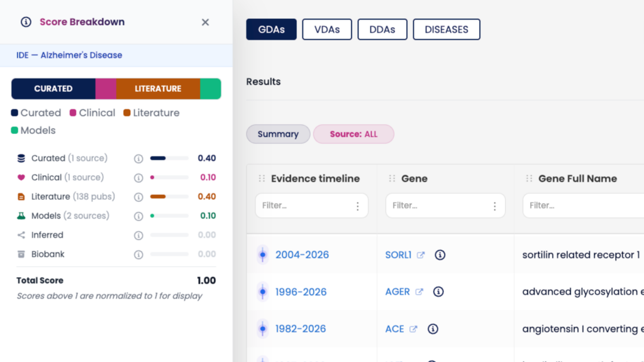Toggle the Source: ALL filter chip
Screen dimensions: 644x362
pyautogui.click(x=353, y=134)
